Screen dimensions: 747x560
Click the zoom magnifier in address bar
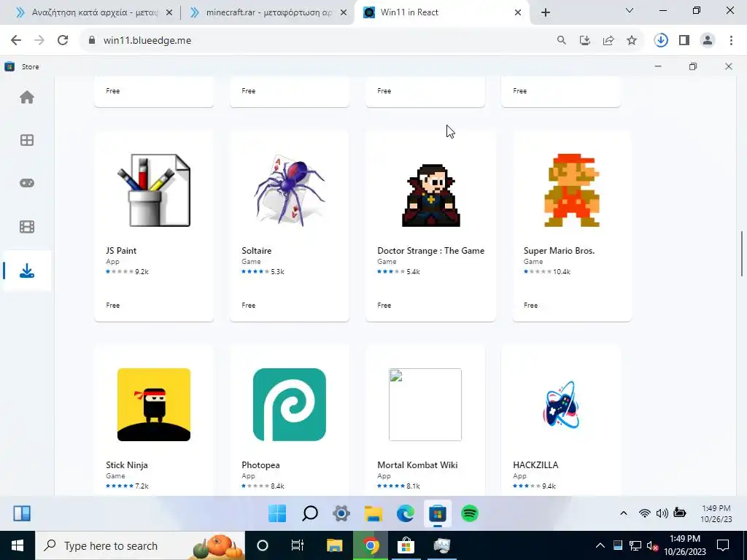[562, 41]
